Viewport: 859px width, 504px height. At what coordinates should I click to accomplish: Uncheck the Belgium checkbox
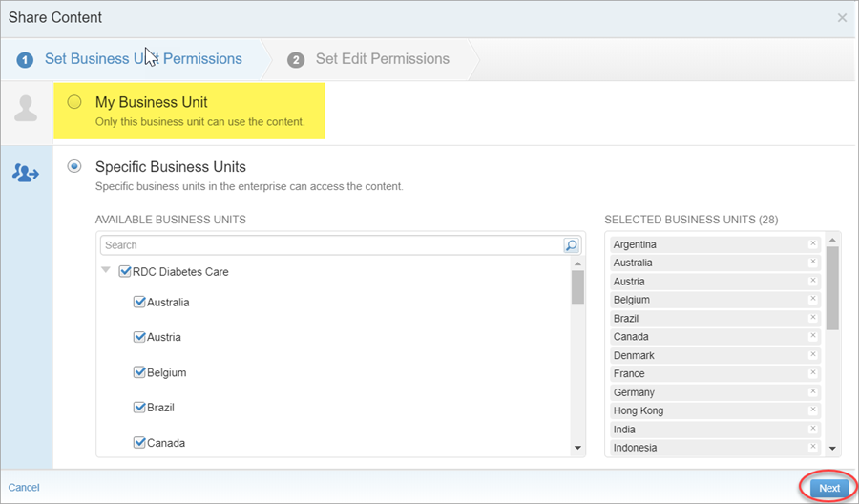point(139,372)
